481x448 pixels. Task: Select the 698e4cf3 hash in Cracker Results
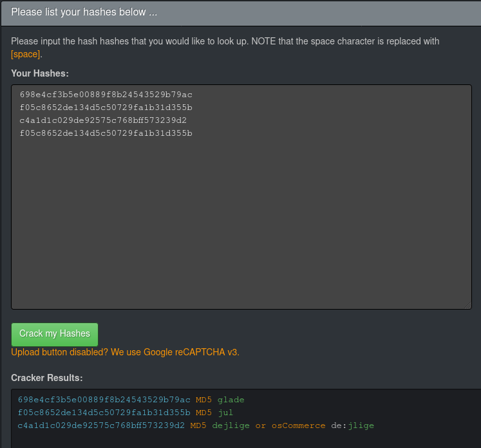(104, 400)
